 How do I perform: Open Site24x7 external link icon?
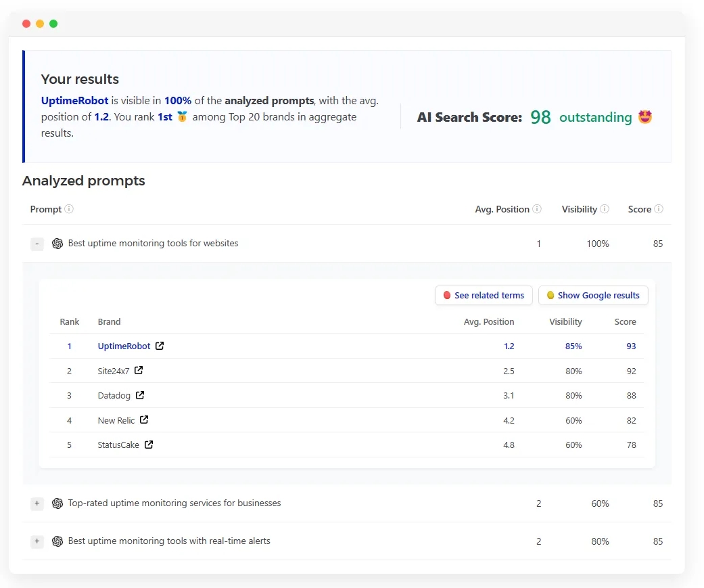pyautogui.click(x=139, y=371)
